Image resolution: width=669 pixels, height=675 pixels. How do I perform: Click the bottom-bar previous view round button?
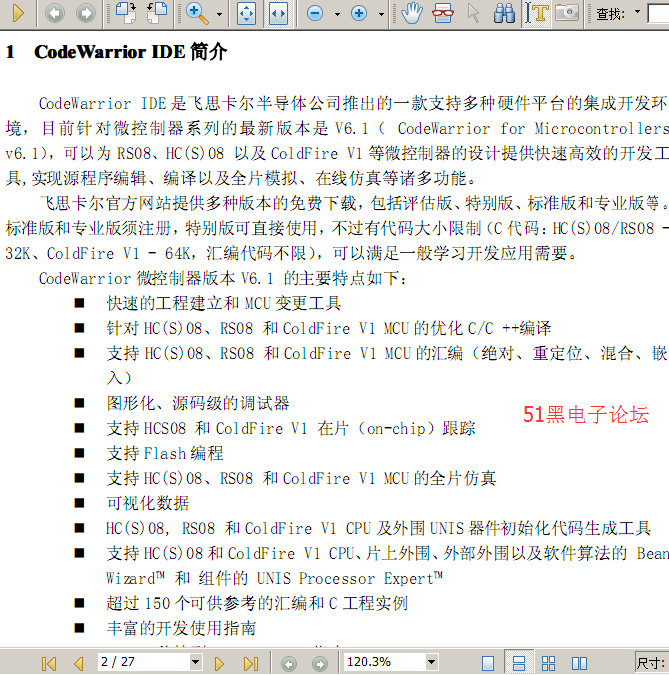pos(289,663)
